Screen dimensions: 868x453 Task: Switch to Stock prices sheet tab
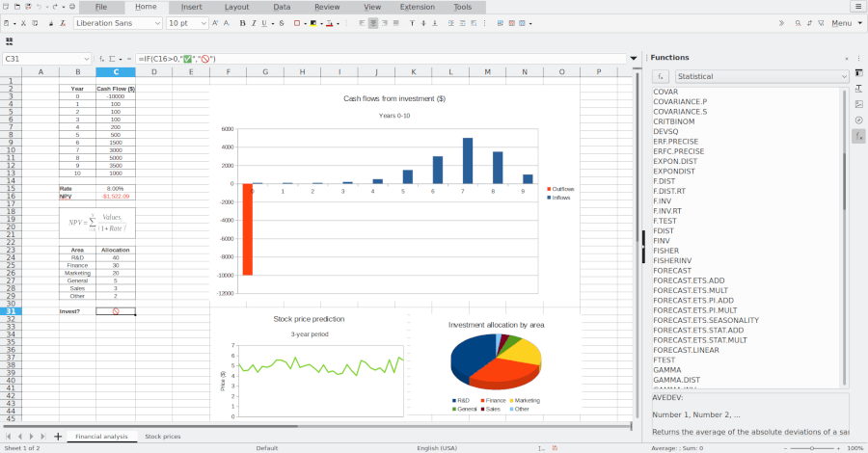[162, 437]
